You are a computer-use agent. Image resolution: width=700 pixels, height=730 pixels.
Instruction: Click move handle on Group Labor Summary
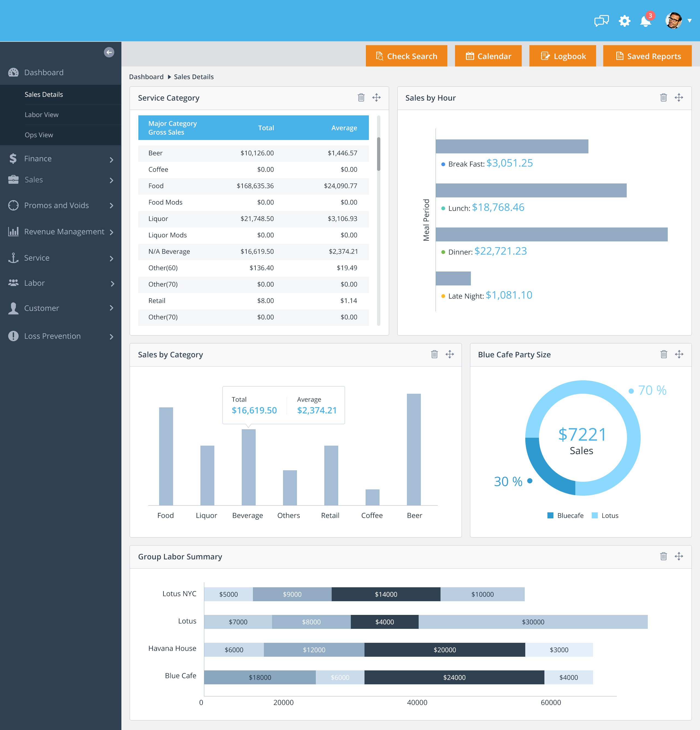679,556
